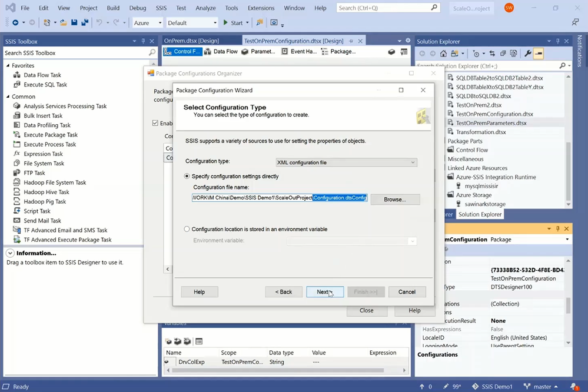
Task: Select Transformation.dtsx in Solution Explorer
Action: pyautogui.click(x=481, y=132)
